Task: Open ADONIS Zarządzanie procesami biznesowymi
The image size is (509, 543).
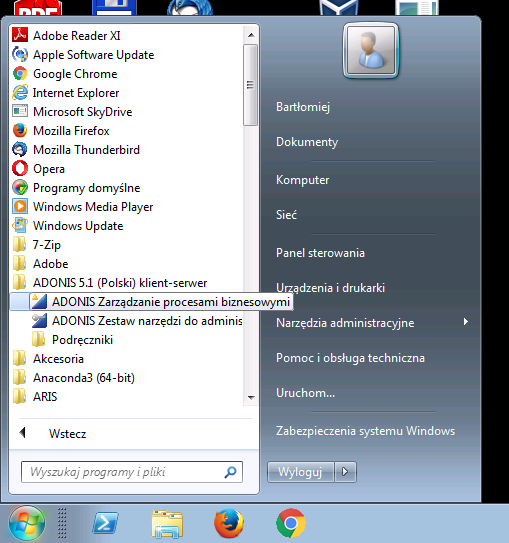Action: coord(152,302)
